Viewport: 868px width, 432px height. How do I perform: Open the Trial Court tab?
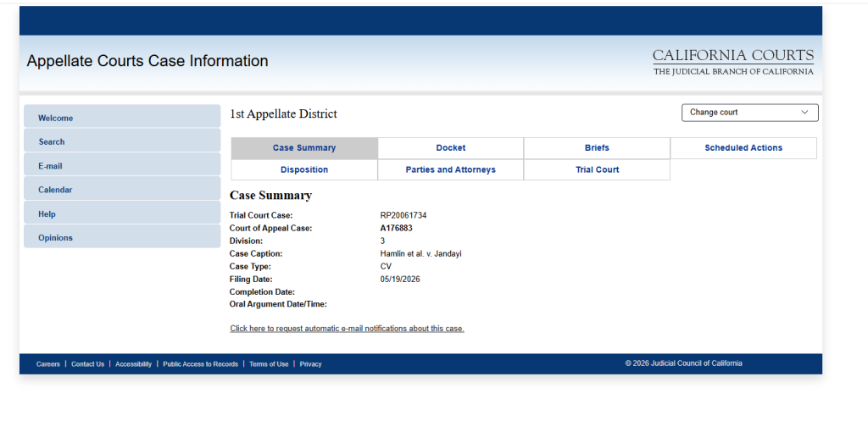coord(597,169)
